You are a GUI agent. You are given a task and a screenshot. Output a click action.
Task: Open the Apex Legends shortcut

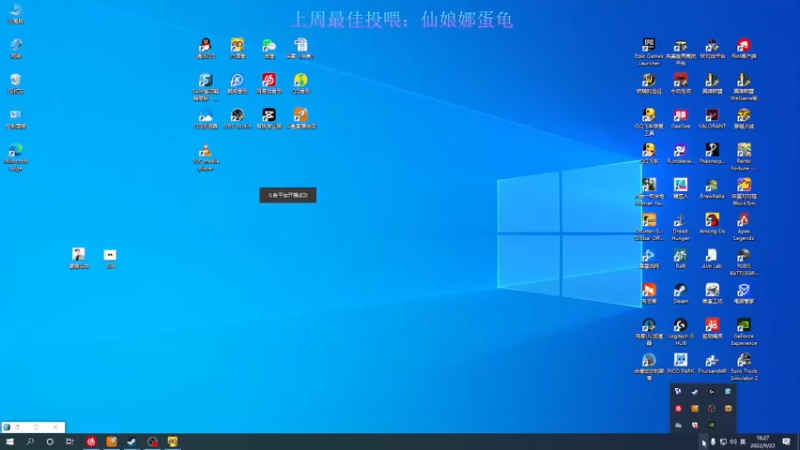[743, 227]
